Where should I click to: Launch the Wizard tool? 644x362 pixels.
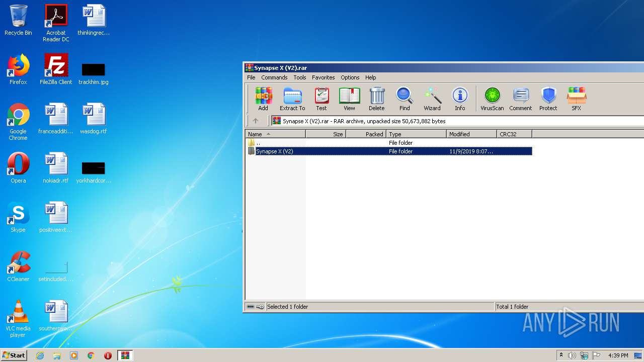click(432, 99)
